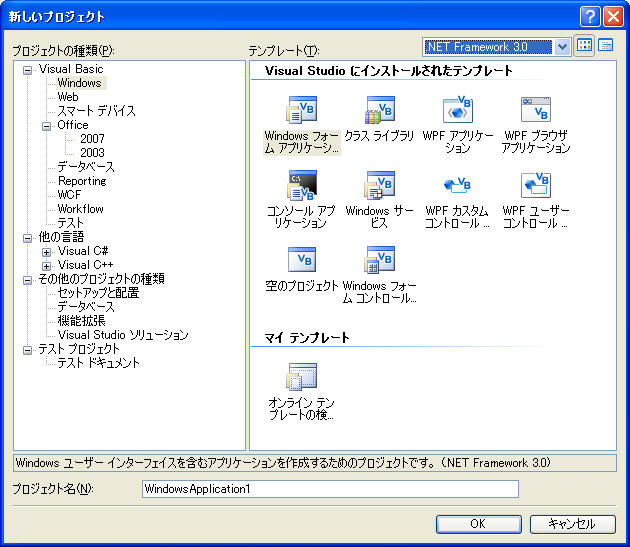This screenshot has height=547, width=630.
Task: Collapse the Office tree node
Action: click(x=47, y=126)
